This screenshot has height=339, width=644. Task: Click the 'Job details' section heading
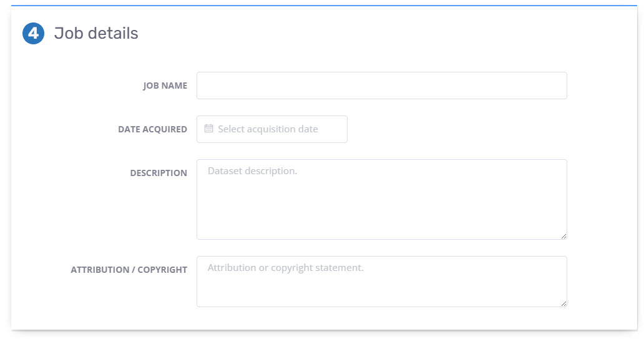[96, 34]
